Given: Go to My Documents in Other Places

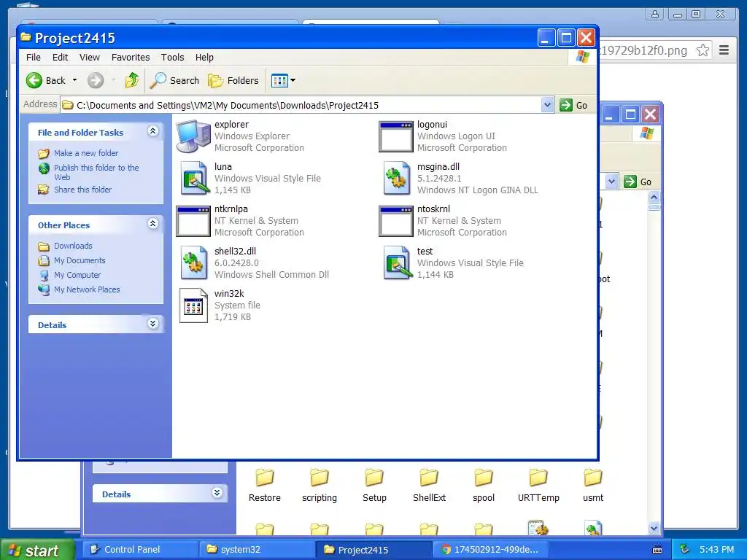Looking at the screenshot, I should click(x=80, y=260).
